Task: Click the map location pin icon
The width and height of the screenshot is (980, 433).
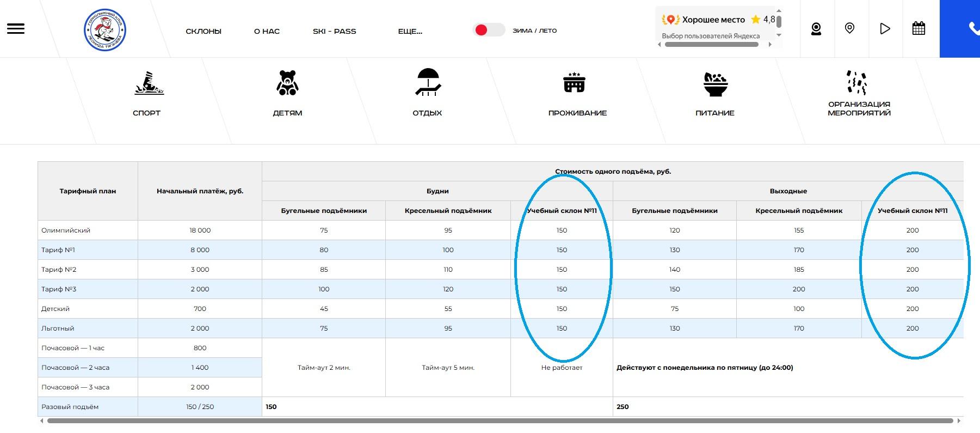Action: coord(849,28)
